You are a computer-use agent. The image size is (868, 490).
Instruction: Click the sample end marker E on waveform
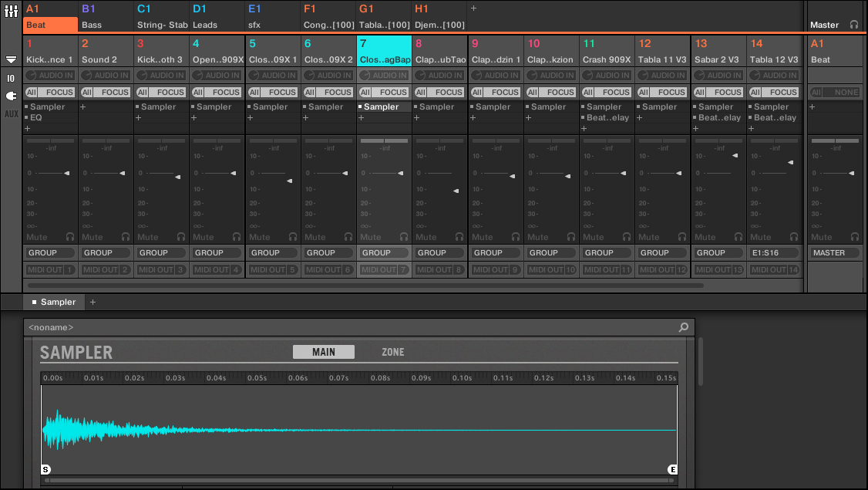point(672,469)
